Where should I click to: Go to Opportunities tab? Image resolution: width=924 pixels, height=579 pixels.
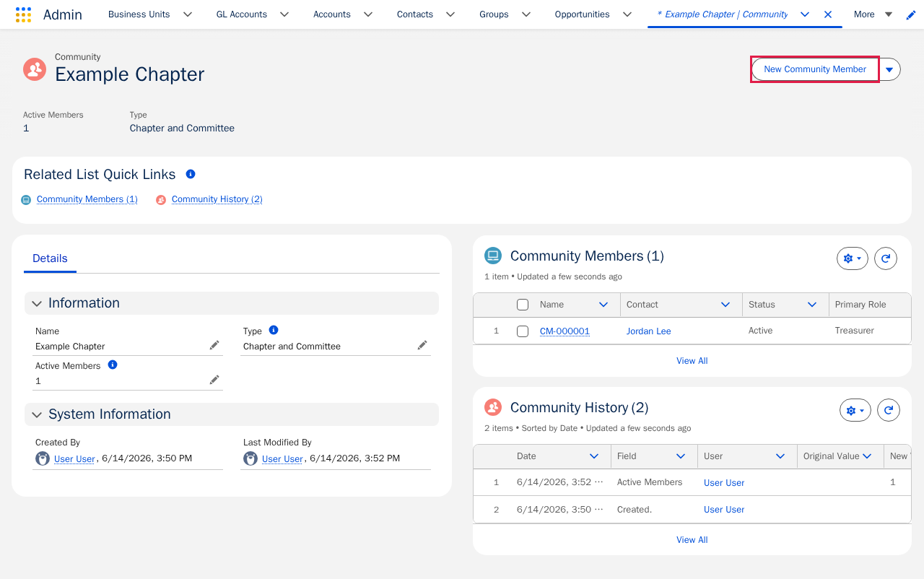pos(583,14)
